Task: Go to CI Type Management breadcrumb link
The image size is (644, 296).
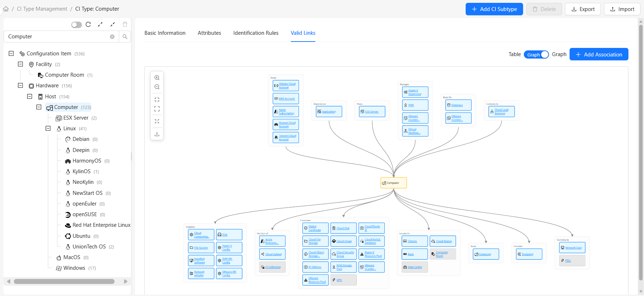Action: click(x=42, y=9)
